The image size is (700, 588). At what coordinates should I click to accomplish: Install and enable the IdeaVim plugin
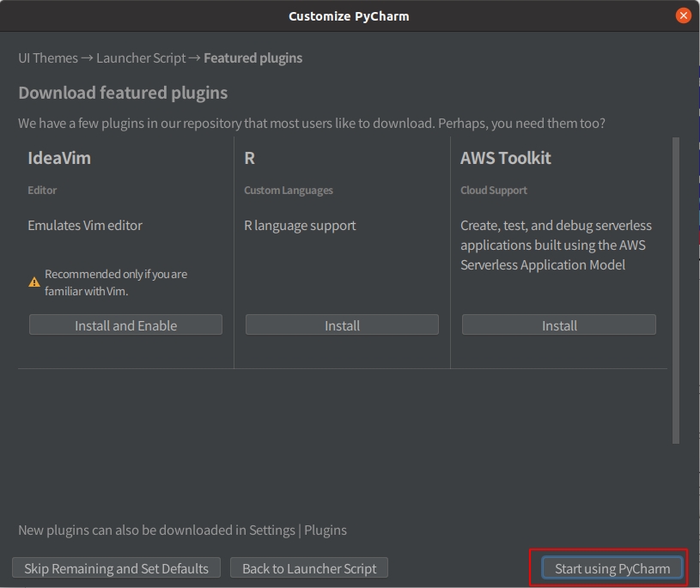tap(125, 325)
